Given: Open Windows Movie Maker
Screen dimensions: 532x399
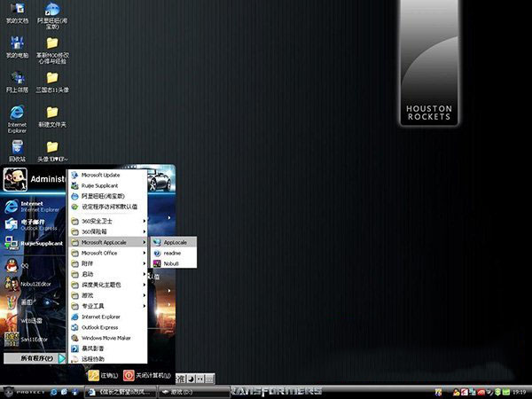Looking at the screenshot, I should (108, 338).
